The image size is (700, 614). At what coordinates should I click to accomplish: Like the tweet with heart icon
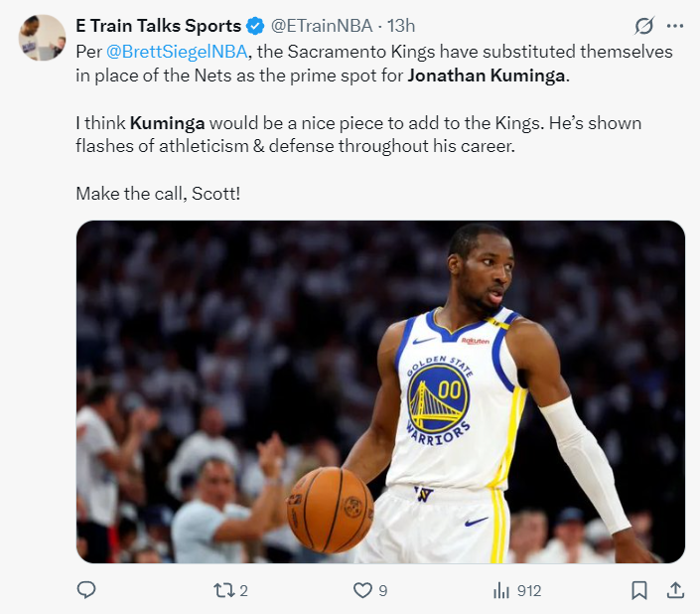[362, 590]
